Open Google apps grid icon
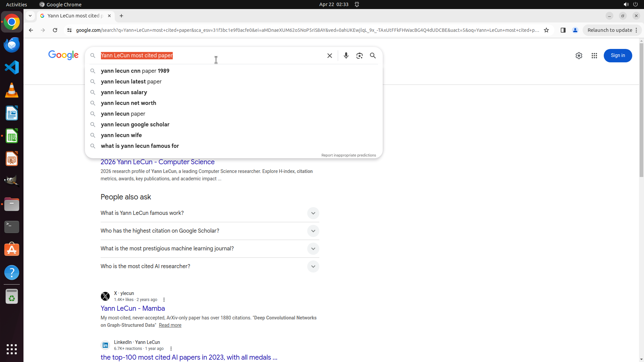 [x=594, y=56]
